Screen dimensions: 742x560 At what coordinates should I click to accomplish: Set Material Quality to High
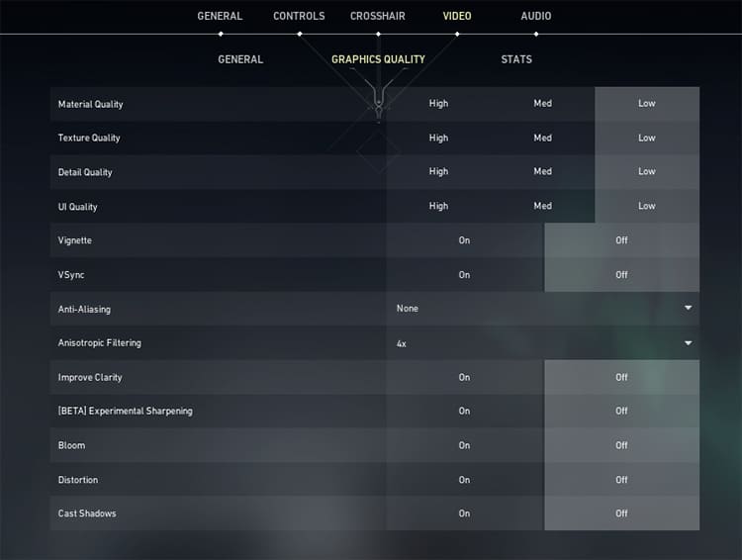pos(438,103)
